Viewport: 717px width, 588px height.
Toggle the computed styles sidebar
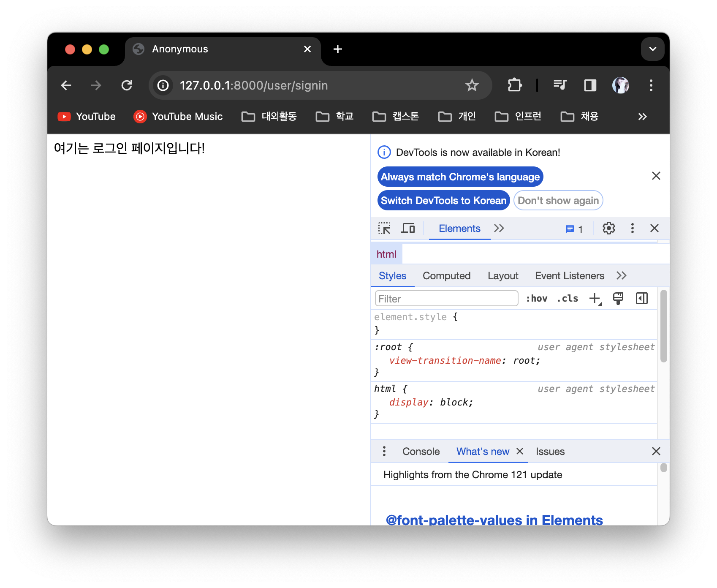(641, 299)
